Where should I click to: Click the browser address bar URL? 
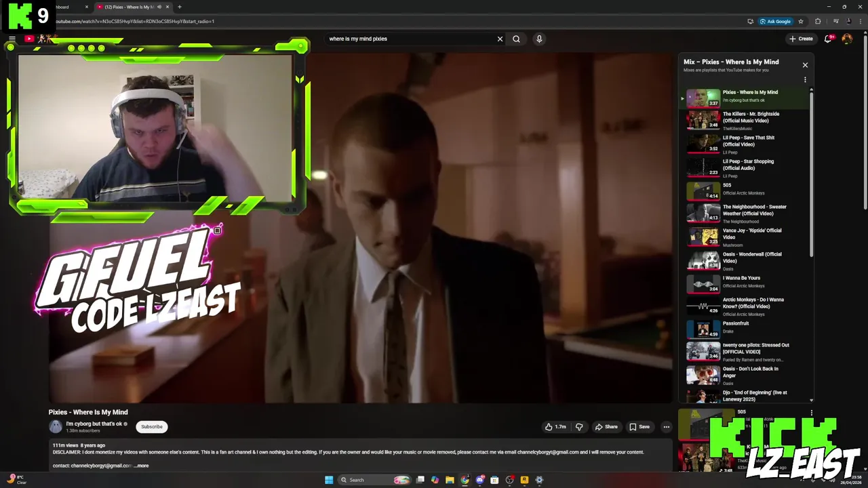click(x=136, y=21)
